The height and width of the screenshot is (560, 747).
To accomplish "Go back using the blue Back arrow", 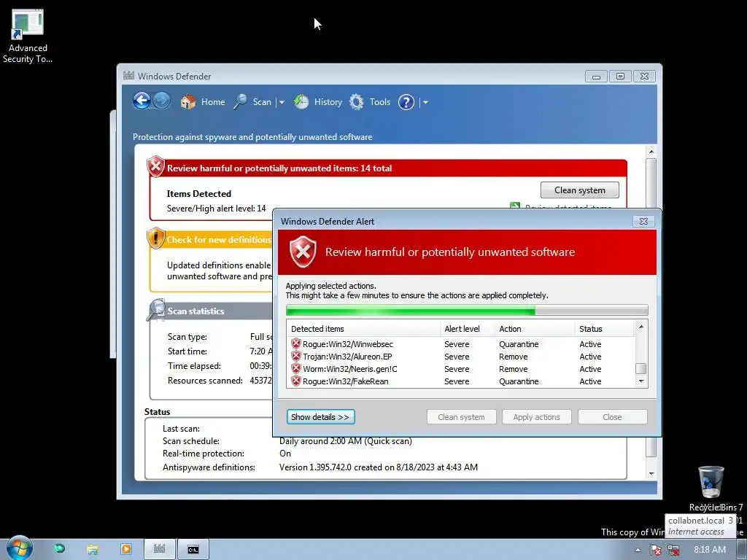I will coord(142,101).
